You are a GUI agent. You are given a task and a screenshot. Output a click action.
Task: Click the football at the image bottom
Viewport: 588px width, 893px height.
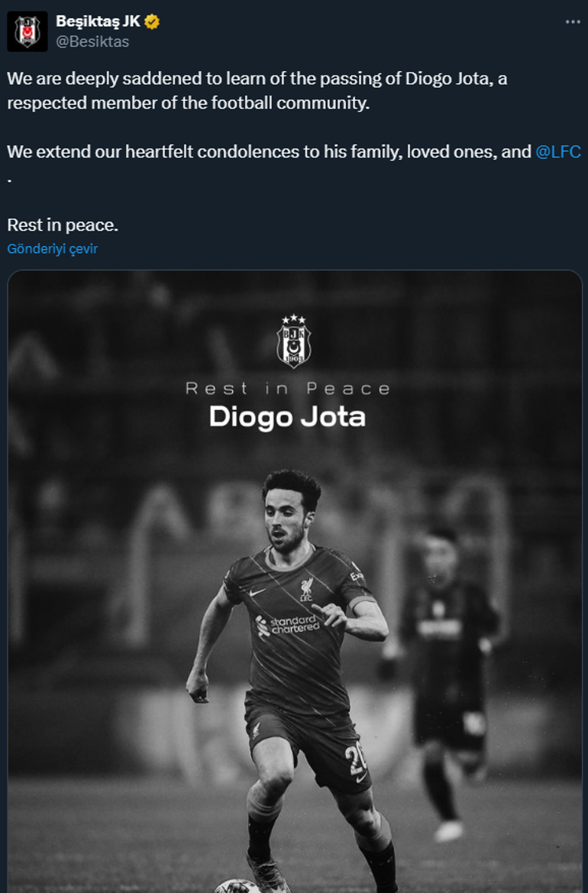tap(237, 886)
